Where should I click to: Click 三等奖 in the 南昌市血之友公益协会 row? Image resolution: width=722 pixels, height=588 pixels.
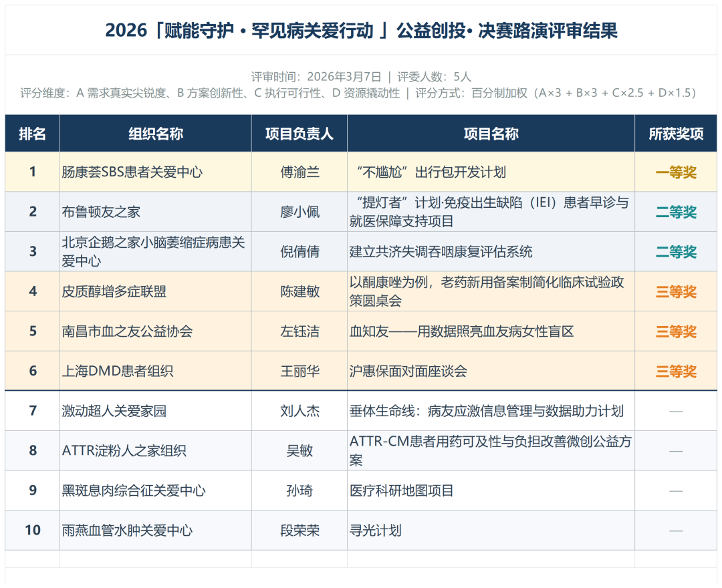(x=676, y=331)
